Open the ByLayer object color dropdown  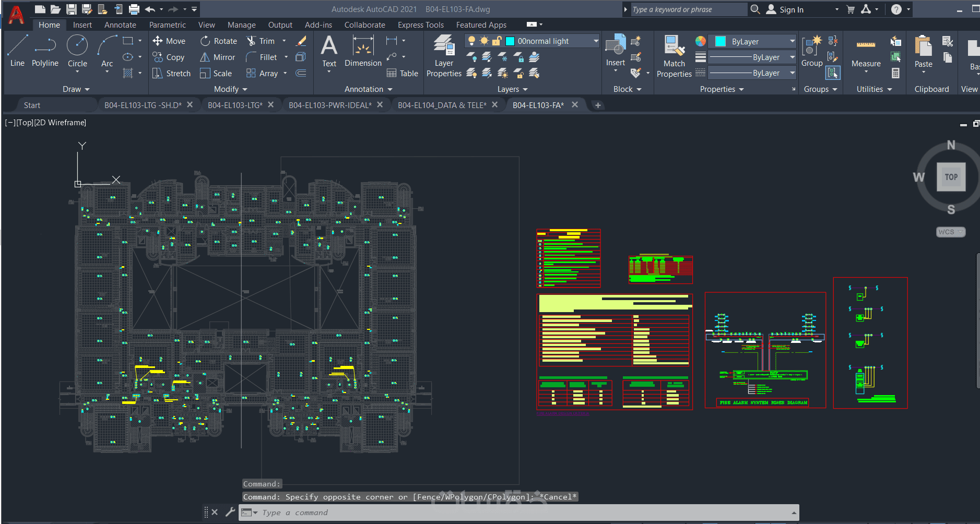coord(792,42)
